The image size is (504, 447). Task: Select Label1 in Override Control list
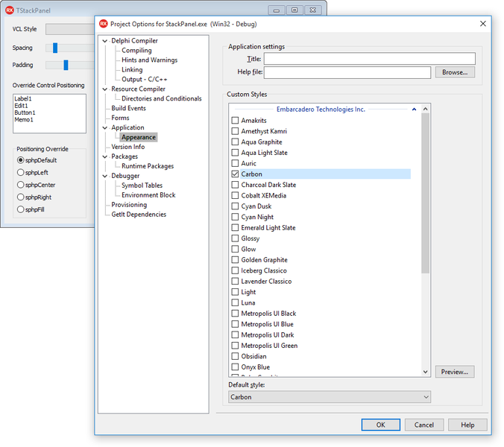[23, 98]
